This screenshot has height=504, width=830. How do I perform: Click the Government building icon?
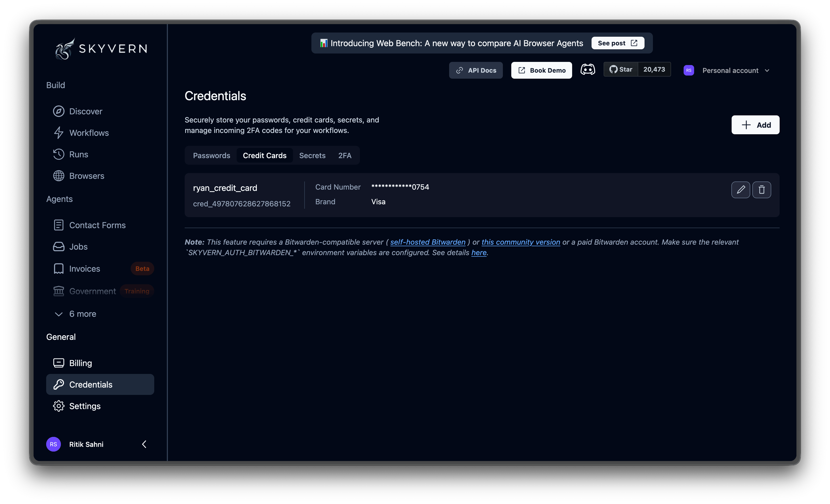[x=58, y=291]
